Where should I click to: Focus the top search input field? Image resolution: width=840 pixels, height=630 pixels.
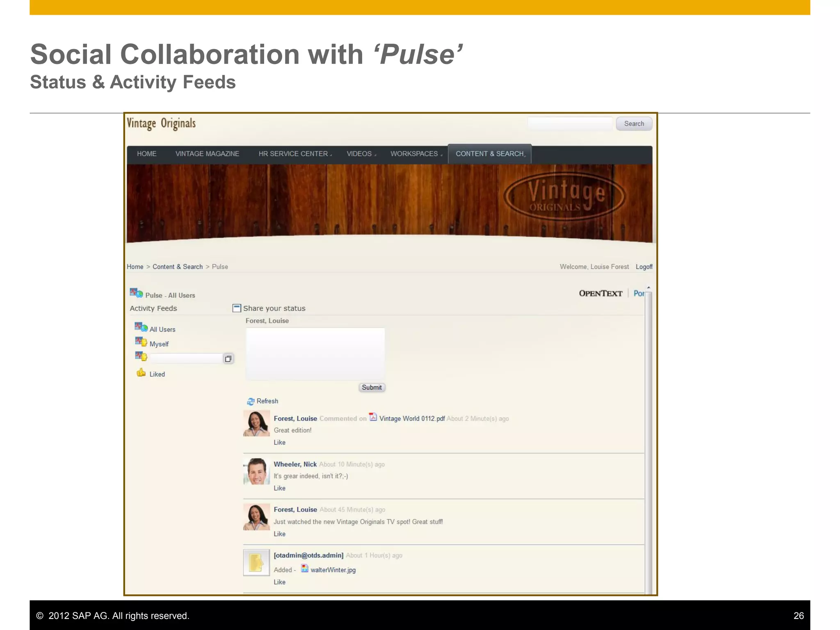coord(570,123)
